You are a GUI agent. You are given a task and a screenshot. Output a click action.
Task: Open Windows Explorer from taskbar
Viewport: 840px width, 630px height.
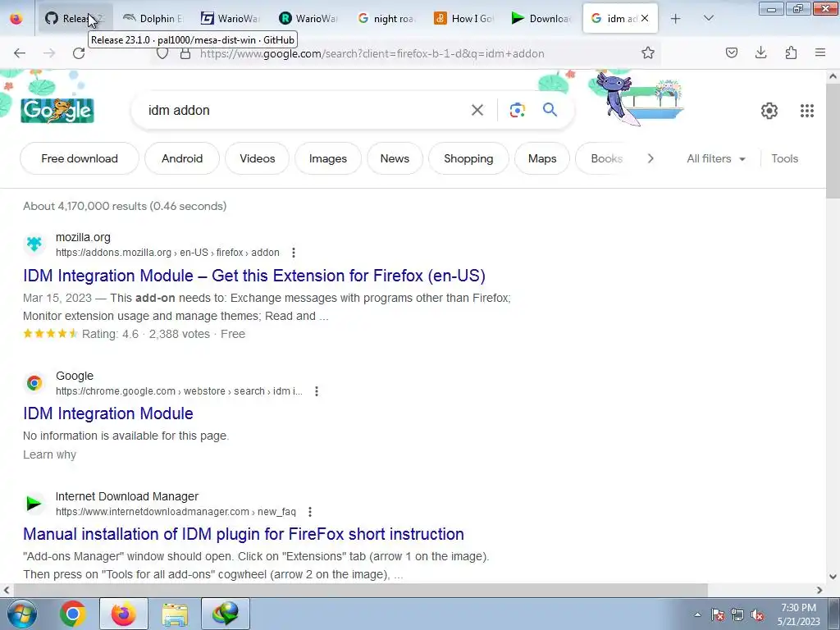point(175,614)
